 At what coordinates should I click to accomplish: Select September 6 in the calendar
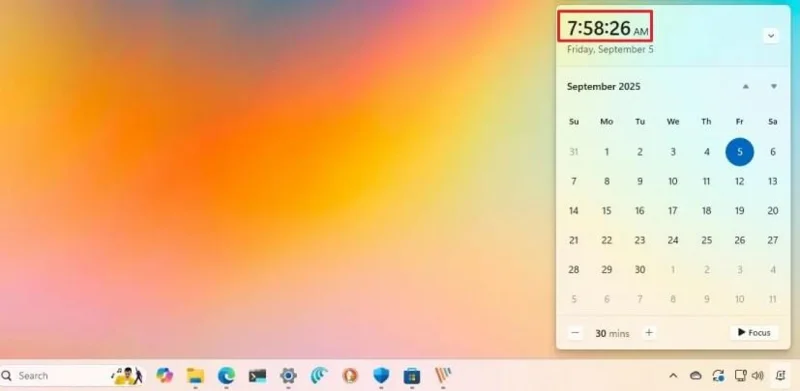[772, 152]
